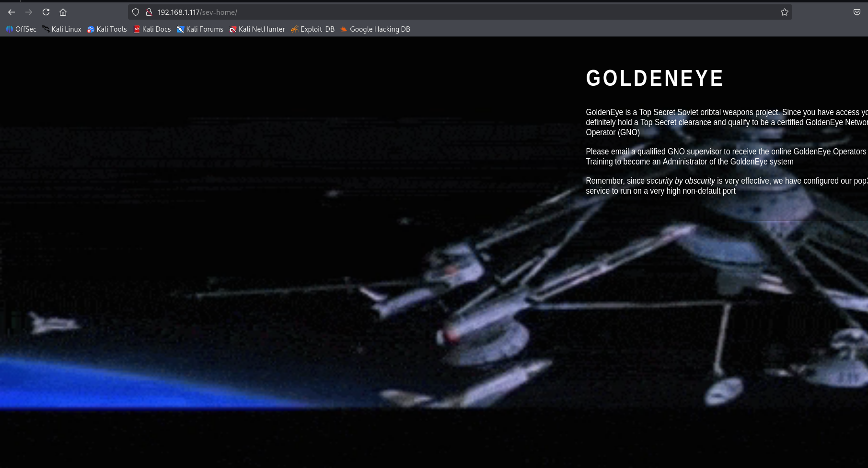Click the italic 'security by obscurity' text
Screen dimensions: 868x468
(681, 181)
